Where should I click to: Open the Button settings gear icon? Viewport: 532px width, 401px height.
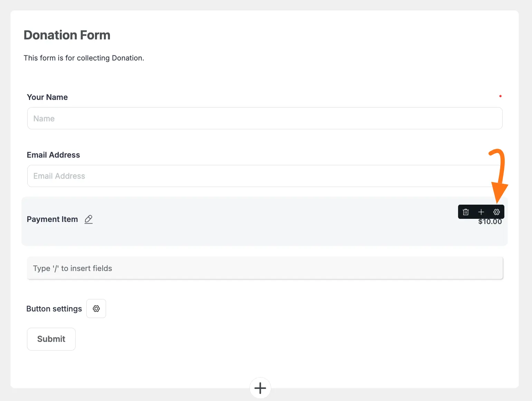click(x=96, y=308)
